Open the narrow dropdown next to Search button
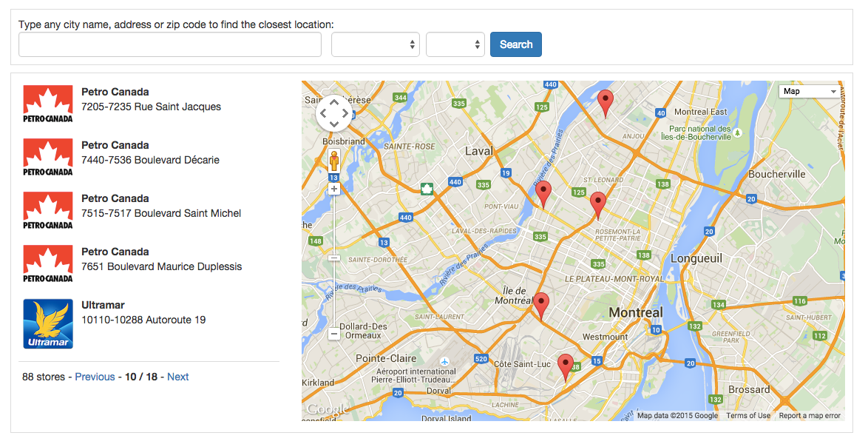868x447 pixels. 455,44
